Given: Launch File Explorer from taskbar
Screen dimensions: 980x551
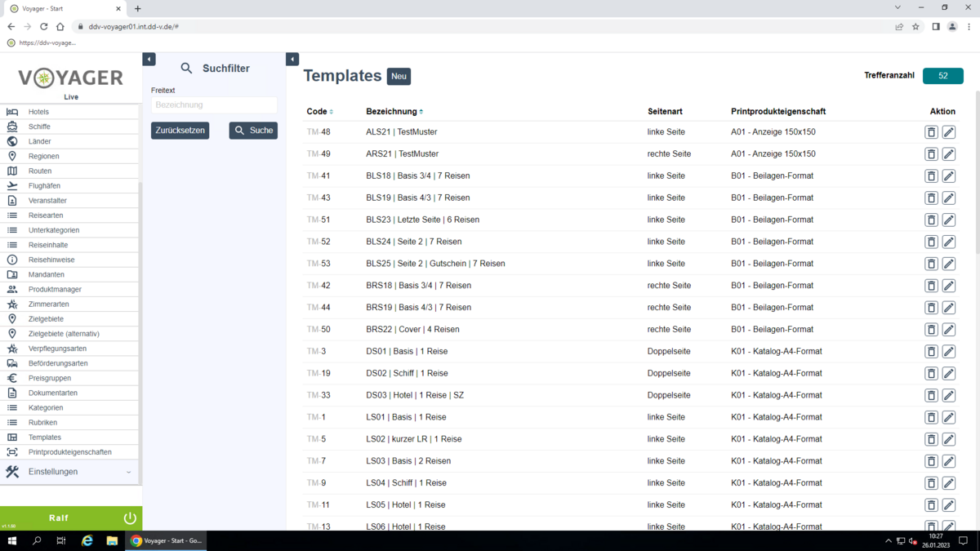Looking at the screenshot, I should (x=112, y=540).
